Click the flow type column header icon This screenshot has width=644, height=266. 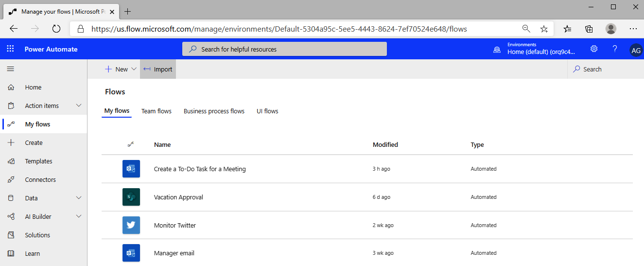point(131,144)
